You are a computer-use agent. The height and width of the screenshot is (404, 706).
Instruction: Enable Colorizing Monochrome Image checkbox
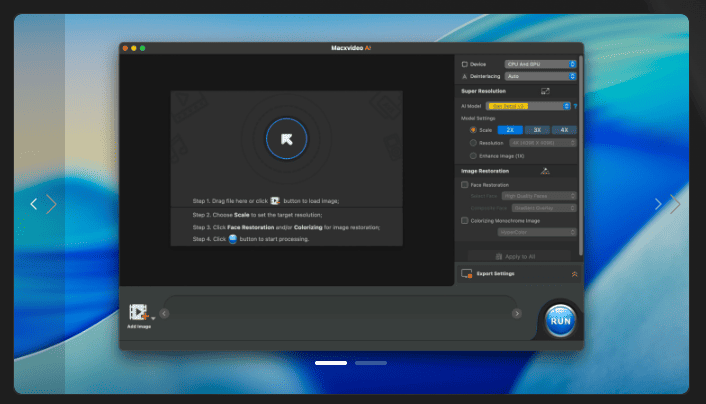pos(465,221)
